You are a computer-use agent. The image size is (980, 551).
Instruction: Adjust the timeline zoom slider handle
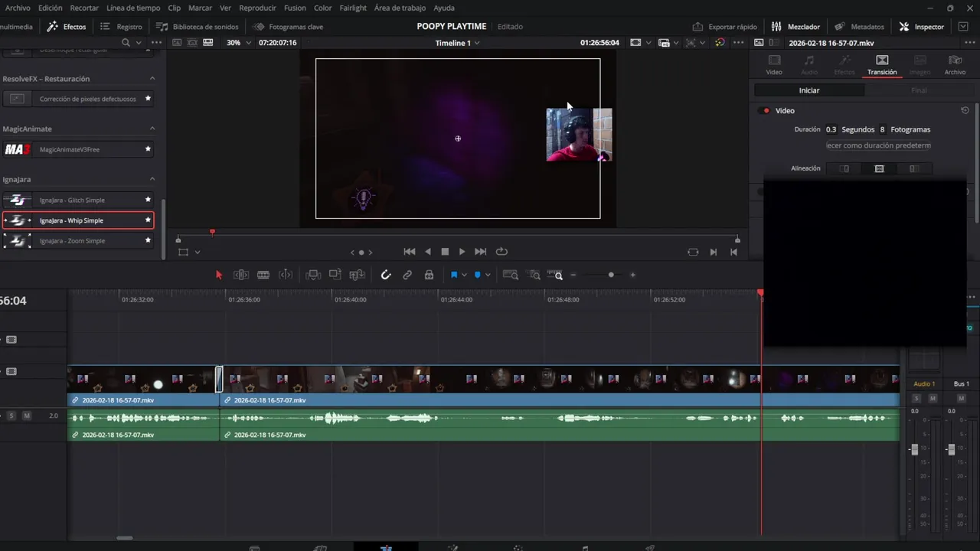coord(611,275)
